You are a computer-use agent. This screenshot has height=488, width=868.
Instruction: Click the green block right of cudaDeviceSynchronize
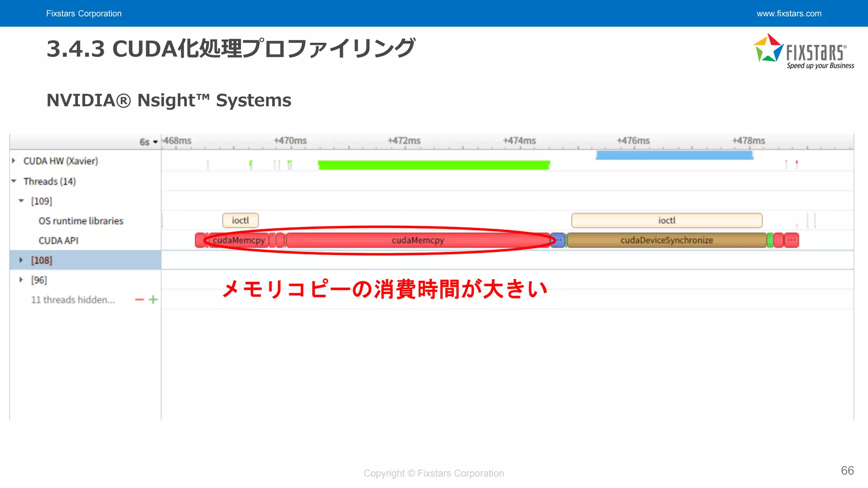pos(770,240)
